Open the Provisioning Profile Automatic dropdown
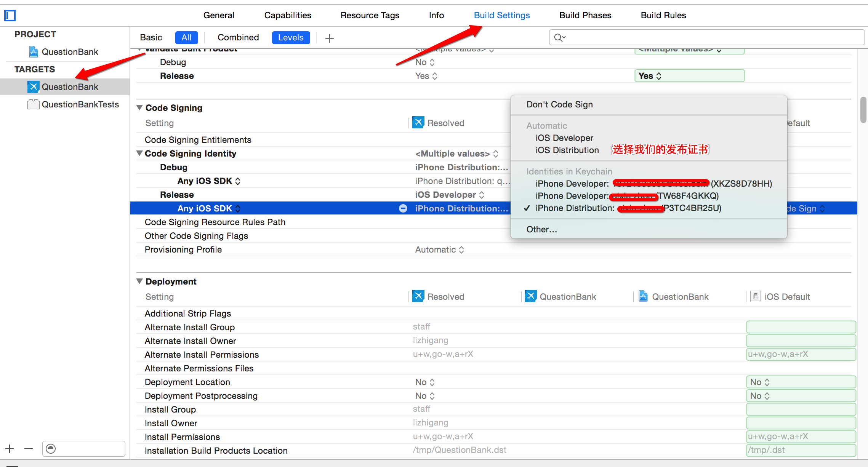 tap(439, 249)
